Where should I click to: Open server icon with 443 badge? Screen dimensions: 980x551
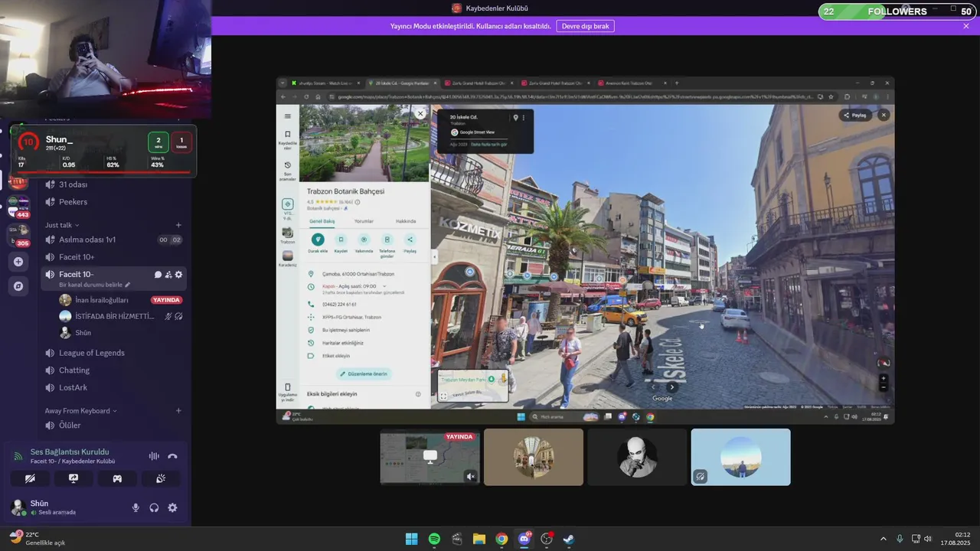pos(18,206)
